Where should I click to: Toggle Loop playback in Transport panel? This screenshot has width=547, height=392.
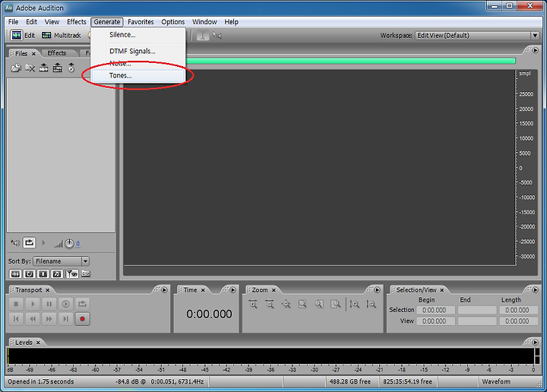82,304
